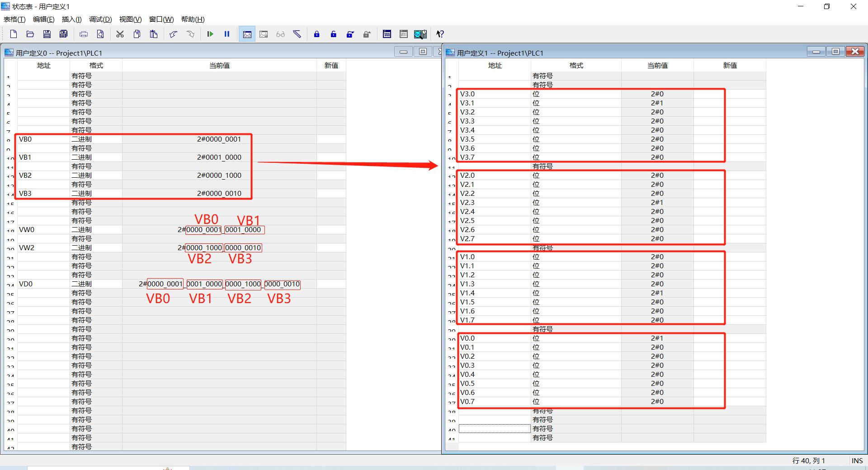868x470 pixels.
Task: Click the Save floppy disk icon
Action: point(47,34)
